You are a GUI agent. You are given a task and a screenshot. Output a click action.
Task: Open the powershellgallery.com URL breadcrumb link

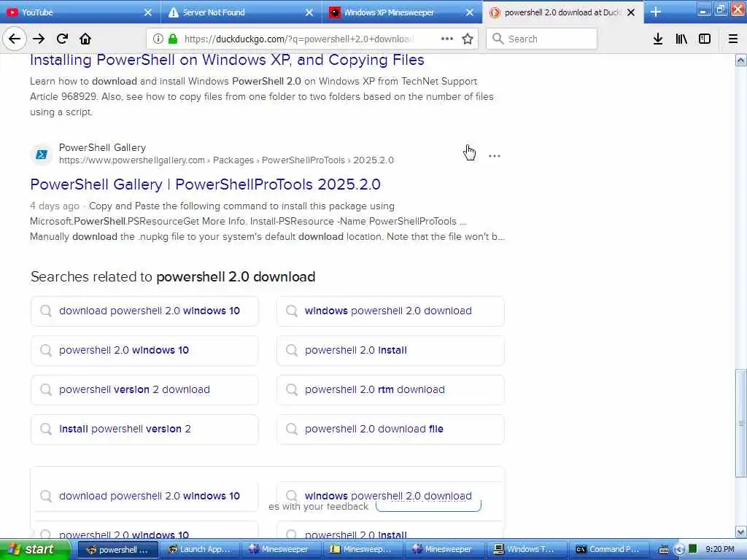click(x=226, y=160)
